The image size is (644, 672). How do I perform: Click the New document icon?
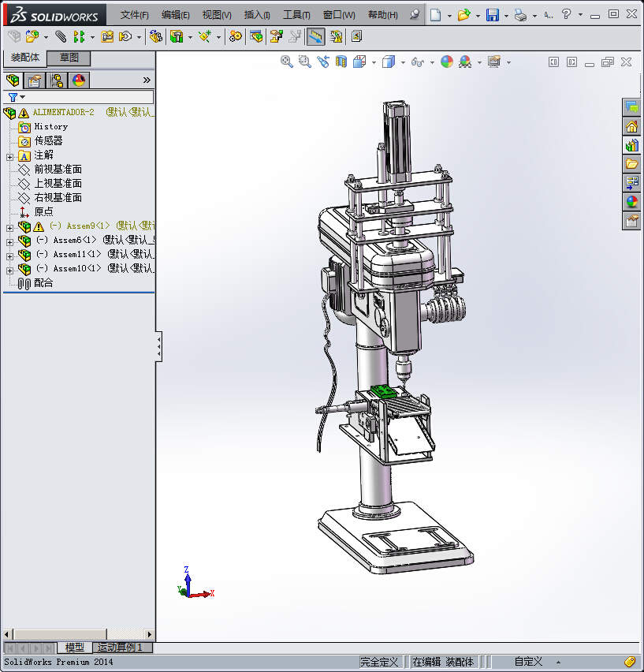point(435,15)
